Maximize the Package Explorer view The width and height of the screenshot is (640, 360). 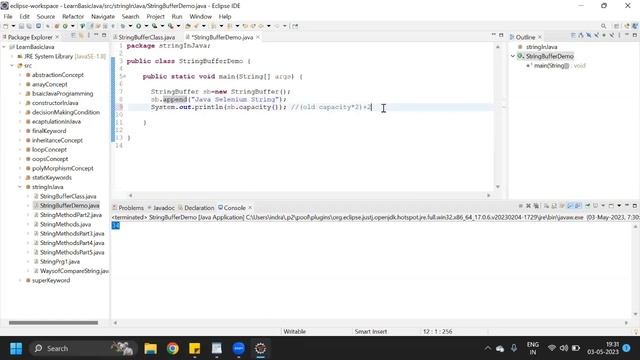coord(104,36)
